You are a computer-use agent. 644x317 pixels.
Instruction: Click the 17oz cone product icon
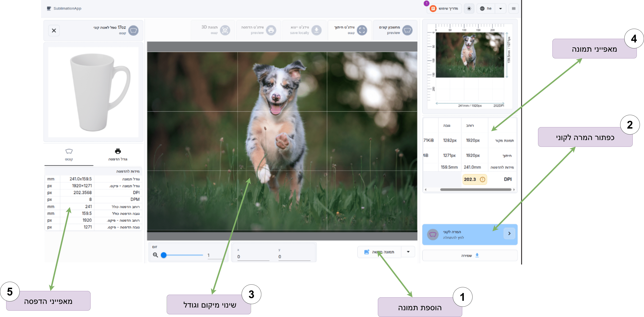[x=133, y=31]
